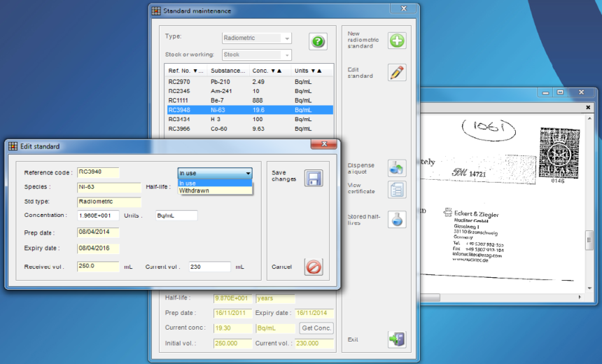This screenshot has width=602, height=364.
Task: Close the certificate inner panel with small X
Action: pyautogui.click(x=588, y=108)
